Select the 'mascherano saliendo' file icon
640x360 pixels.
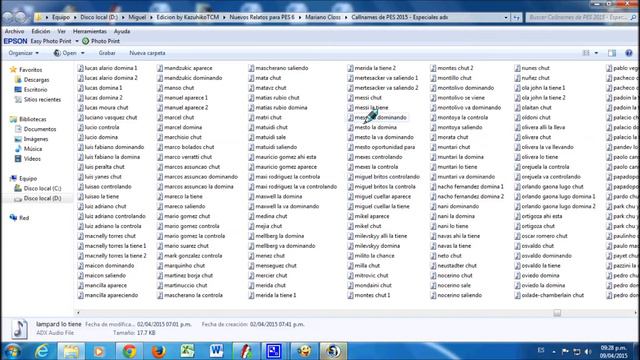click(251, 68)
